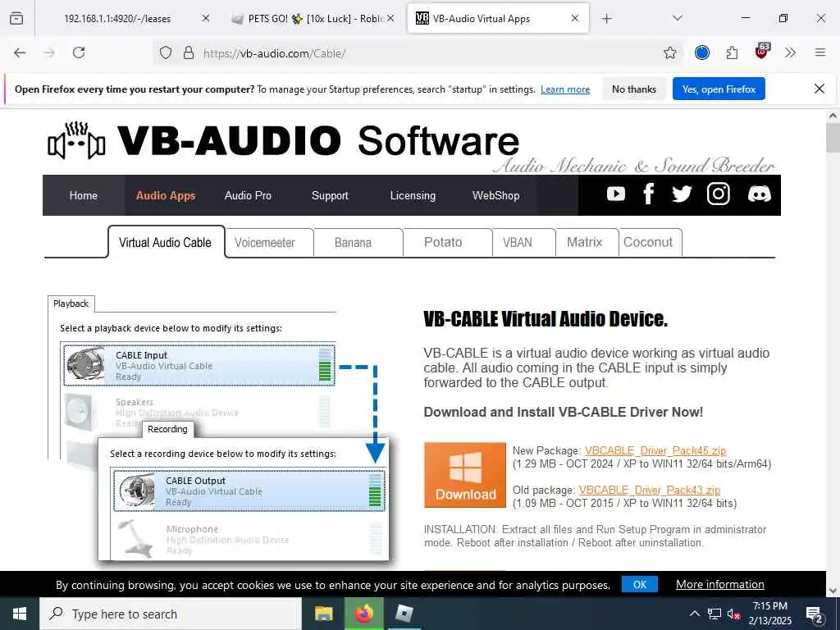Open File Explorer from the taskbar
The image size is (840, 630).
tap(323, 614)
